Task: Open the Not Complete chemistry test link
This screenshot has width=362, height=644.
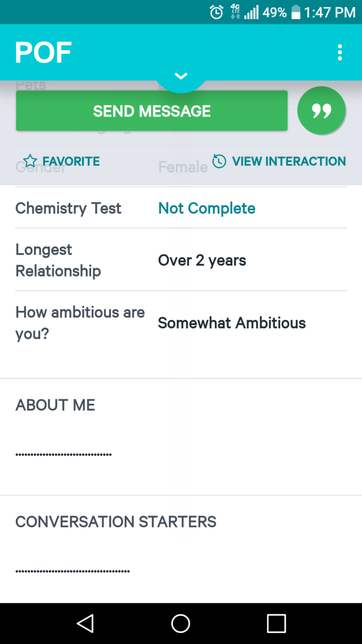Action: (206, 208)
